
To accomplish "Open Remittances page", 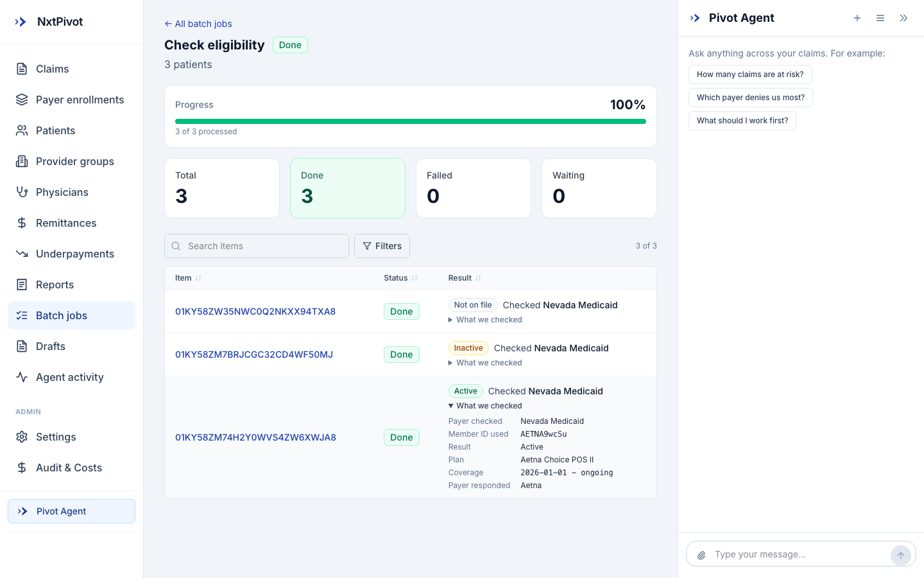I will (71, 223).
